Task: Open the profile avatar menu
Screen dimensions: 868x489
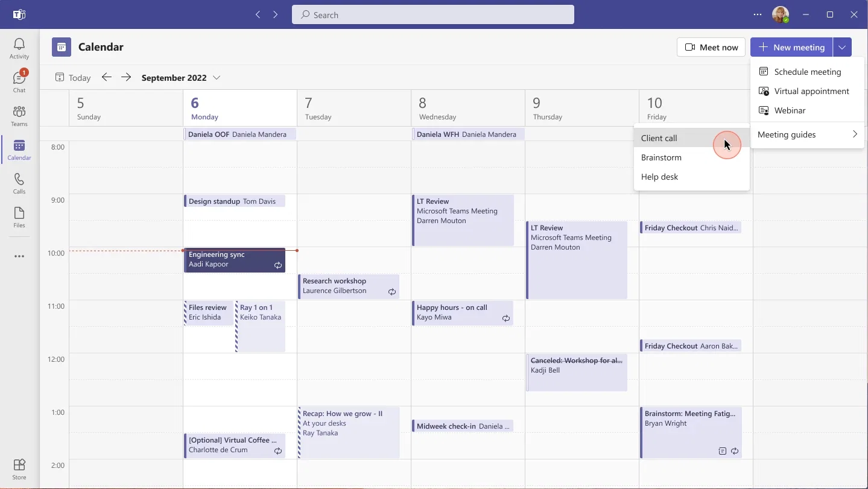Action: [x=781, y=14]
